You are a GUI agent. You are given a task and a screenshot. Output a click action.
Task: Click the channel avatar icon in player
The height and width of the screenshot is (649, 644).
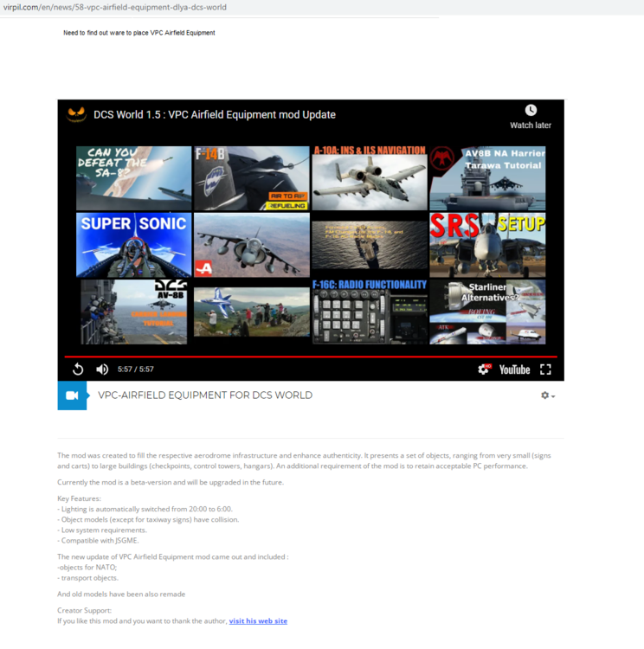tap(77, 114)
